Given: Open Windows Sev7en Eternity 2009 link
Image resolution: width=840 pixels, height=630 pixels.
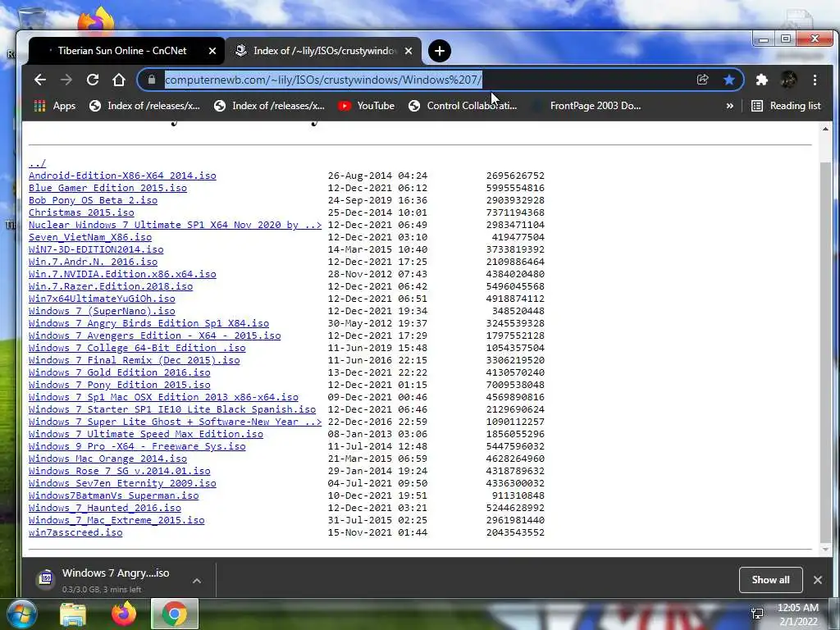Looking at the screenshot, I should (122, 484).
